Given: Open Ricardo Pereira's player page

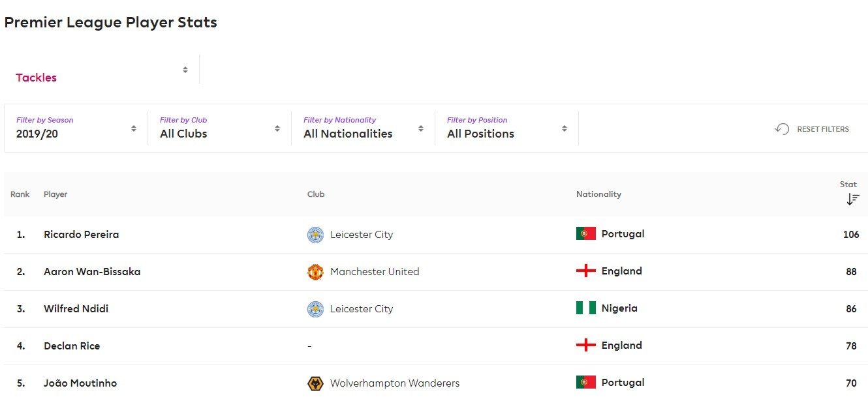Looking at the screenshot, I should [x=82, y=235].
